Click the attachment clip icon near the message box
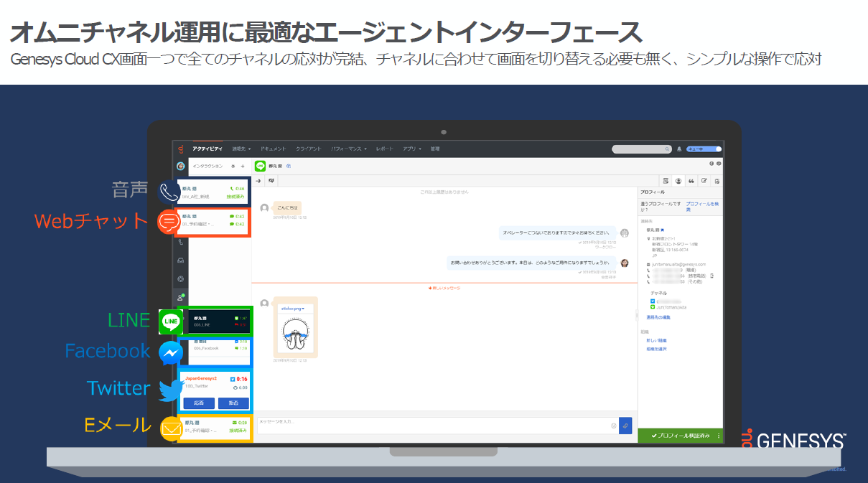The image size is (868, 483). click(625, 426)
